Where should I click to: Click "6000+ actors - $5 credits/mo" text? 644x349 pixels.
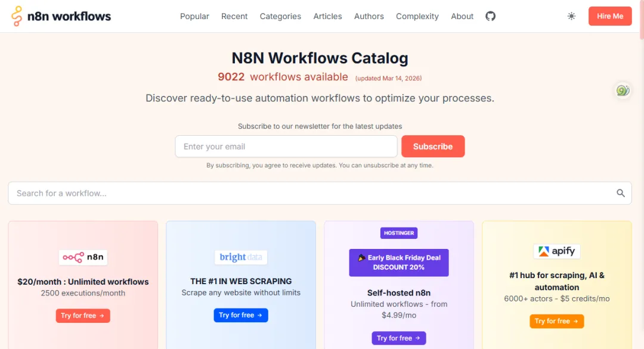[x=556, y=299]
